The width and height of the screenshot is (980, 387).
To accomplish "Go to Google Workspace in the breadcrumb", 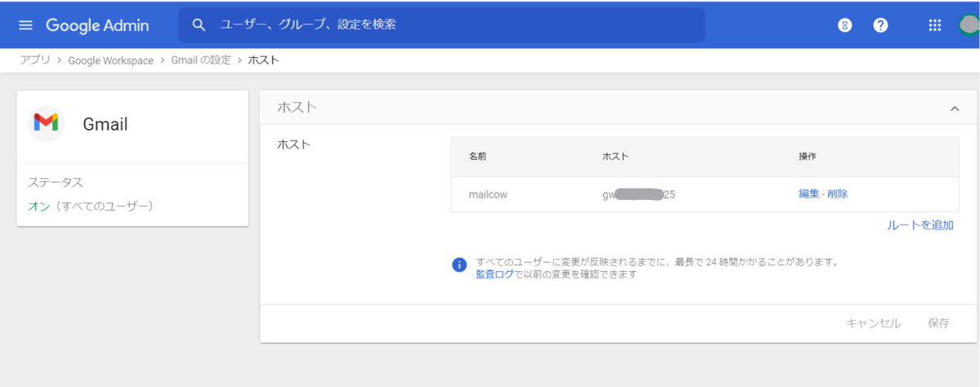I will [x=111, y=60].
